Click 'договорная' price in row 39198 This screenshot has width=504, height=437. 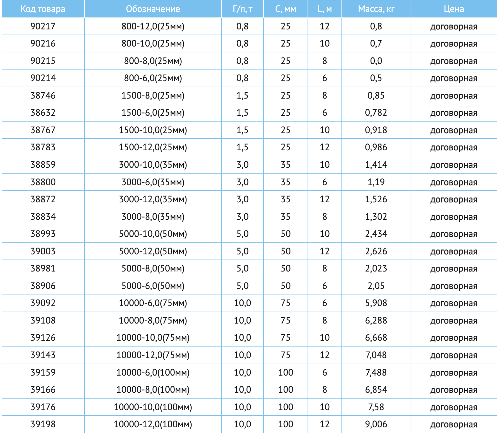[454, 424]
